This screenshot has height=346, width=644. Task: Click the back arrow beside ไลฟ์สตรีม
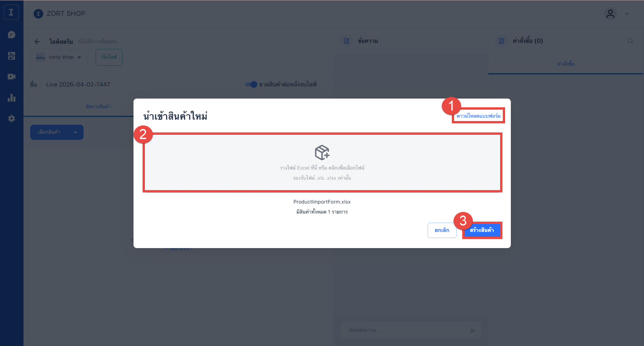37,42
